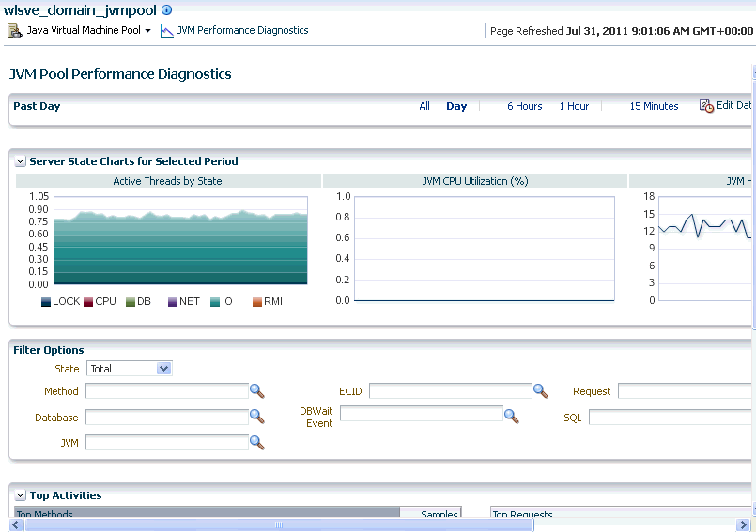Click the DB legend color swatch
The image size is (756, 532).
click(x=131, y=302)
